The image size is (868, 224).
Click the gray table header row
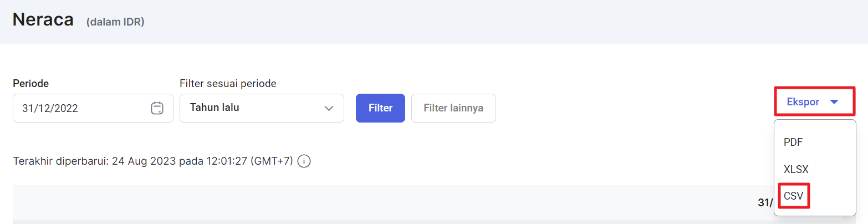point(393,203)
